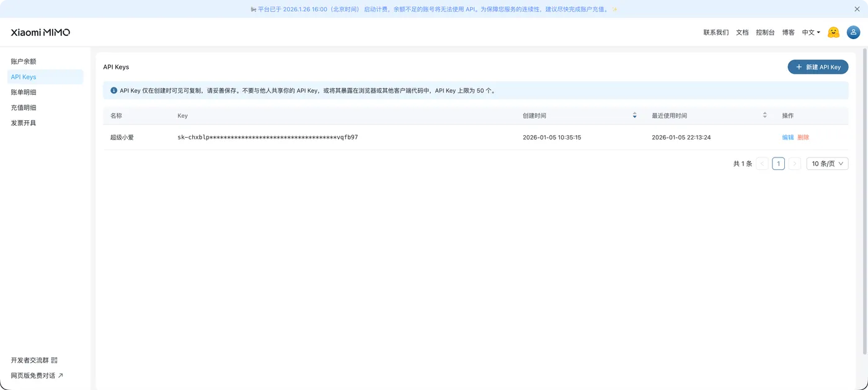868x390 pixels.
Task: Open the 中文 language dropdown
Action: (810, 32)
